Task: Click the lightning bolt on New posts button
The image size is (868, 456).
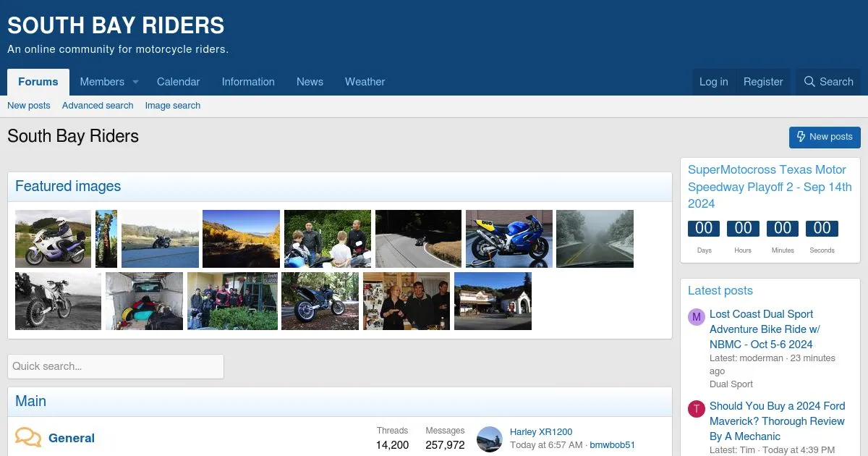Action: point(801,137)
